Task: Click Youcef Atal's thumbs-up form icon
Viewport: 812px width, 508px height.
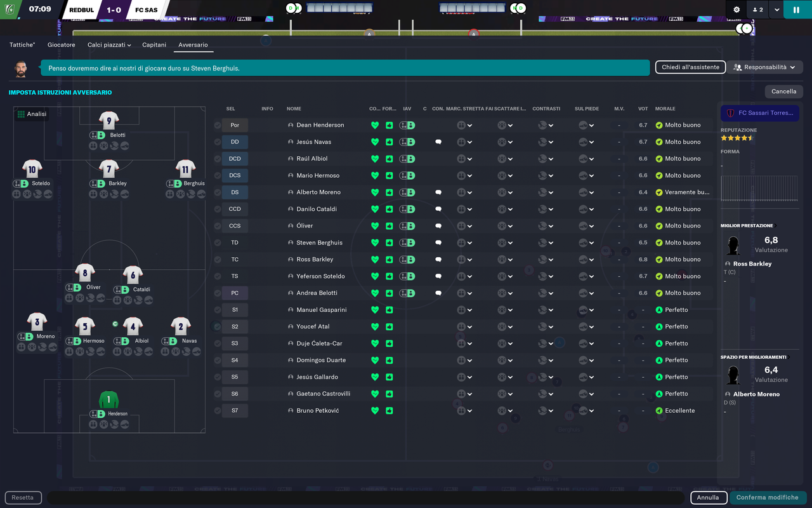Action: [x=390, y=327]
